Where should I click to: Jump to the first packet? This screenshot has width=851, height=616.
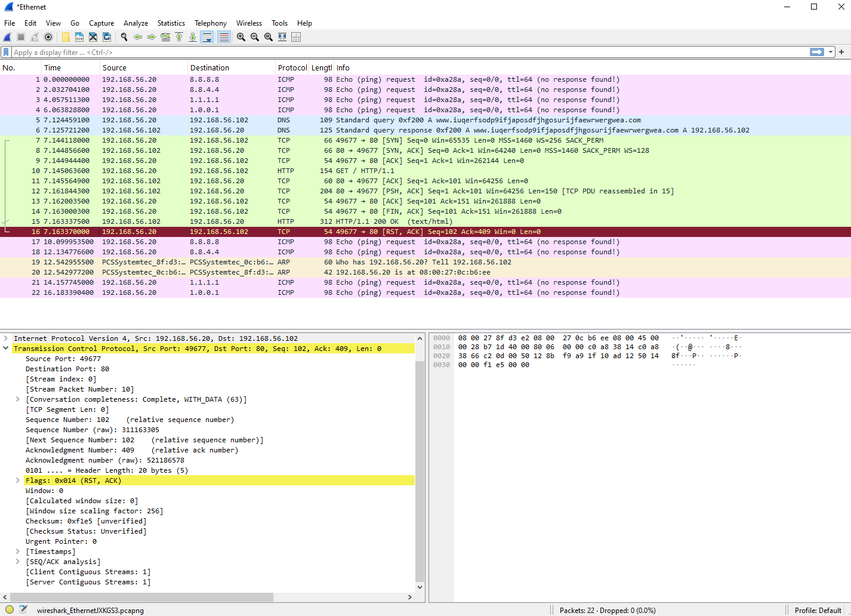tap(179, 37)
